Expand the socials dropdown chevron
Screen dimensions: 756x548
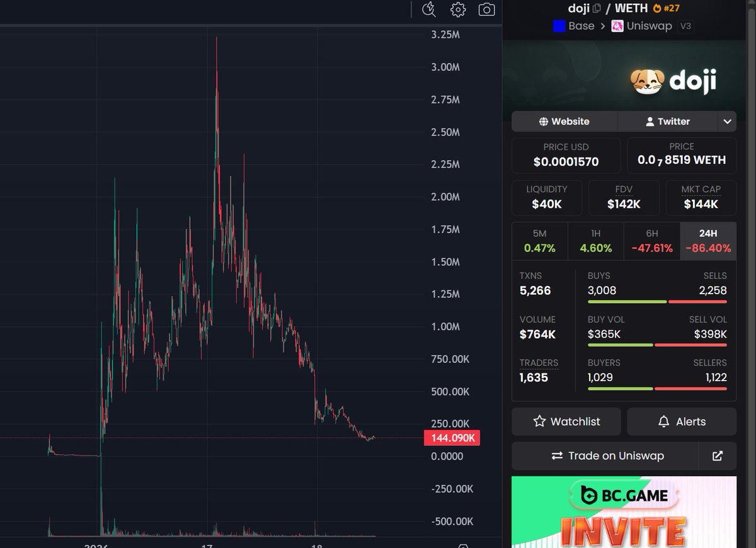click(x=727, y=122)
